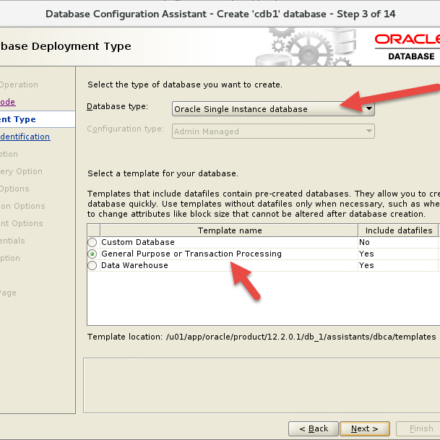Click the User Credentials sidebar step
The image size is (440, 440).
click(12, 241)
